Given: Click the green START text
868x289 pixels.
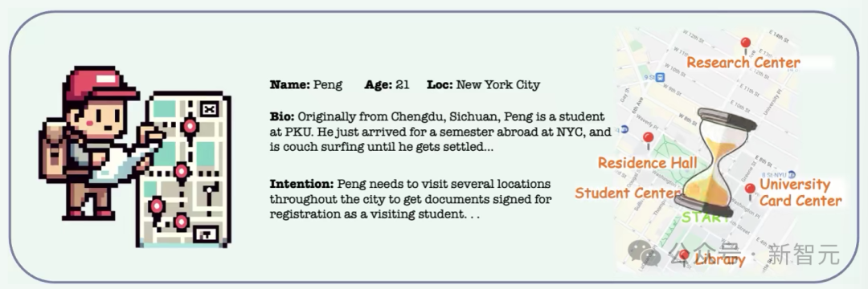Looking at the screenshot, I should 706,218.
